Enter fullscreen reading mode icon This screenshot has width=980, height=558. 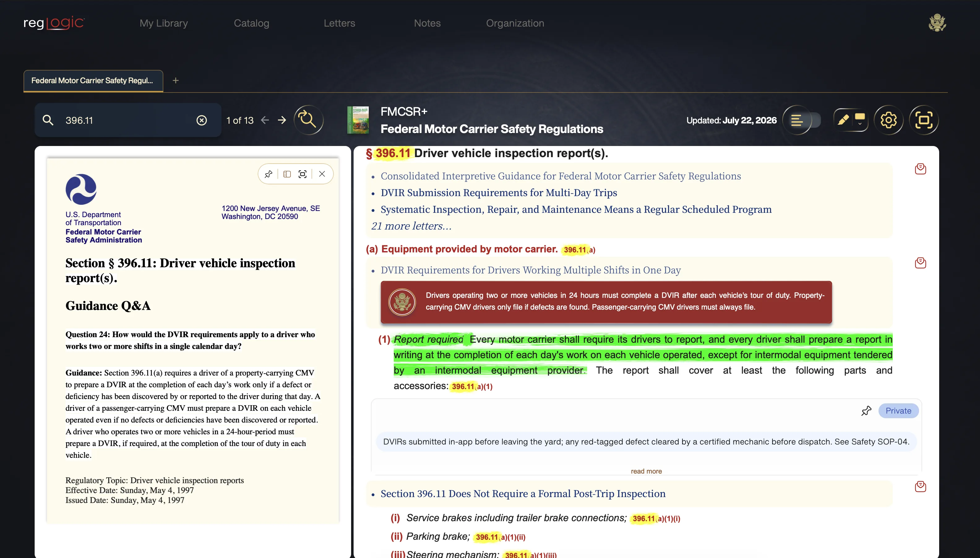coord(924,120)
